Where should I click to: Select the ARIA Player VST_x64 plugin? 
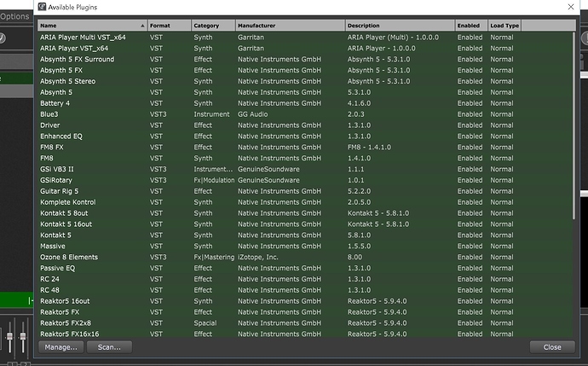tap(305, 48)
